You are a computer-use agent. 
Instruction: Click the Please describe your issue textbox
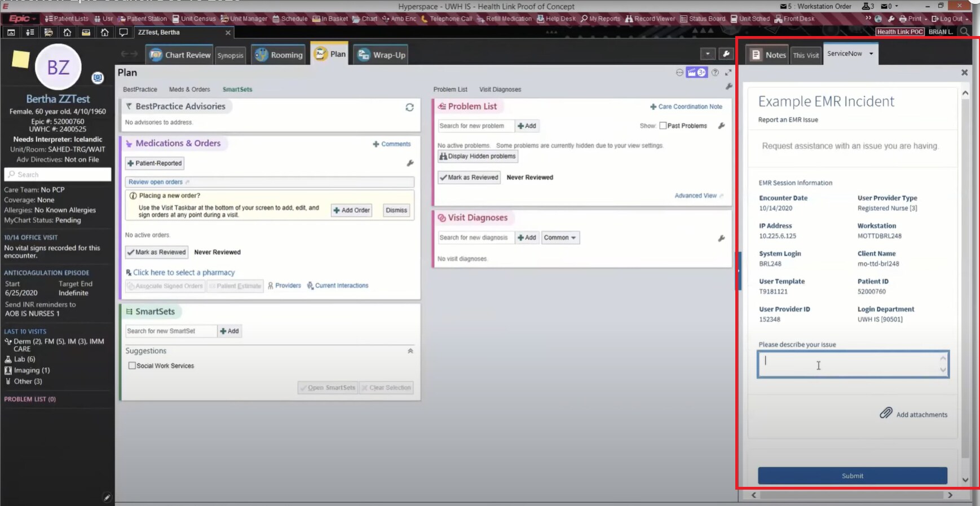(x=853, y=364)
